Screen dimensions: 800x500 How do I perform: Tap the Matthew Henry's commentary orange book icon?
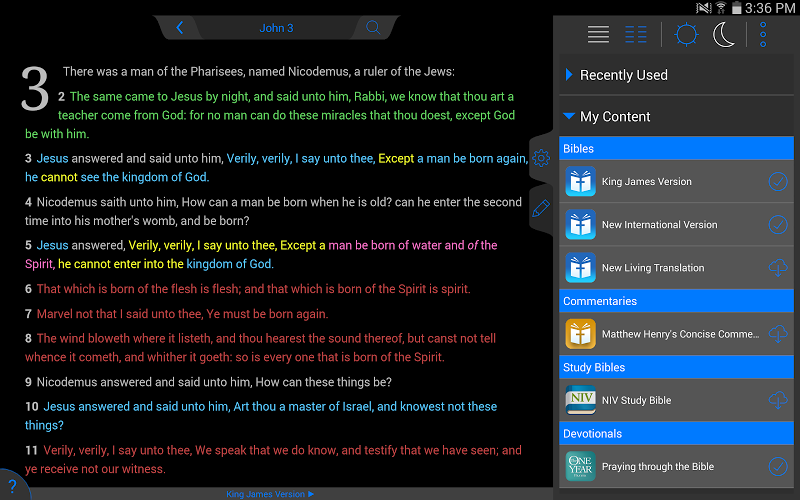pos(580,334)
